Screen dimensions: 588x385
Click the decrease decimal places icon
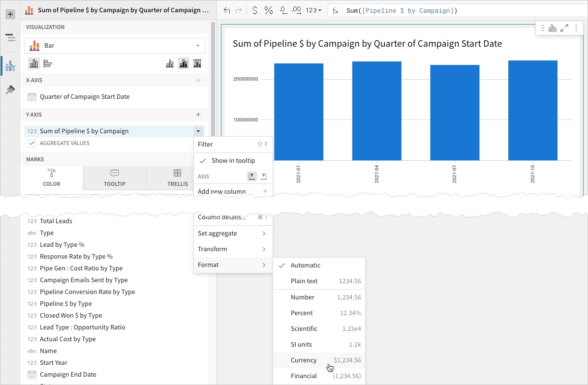click(283, 10)
